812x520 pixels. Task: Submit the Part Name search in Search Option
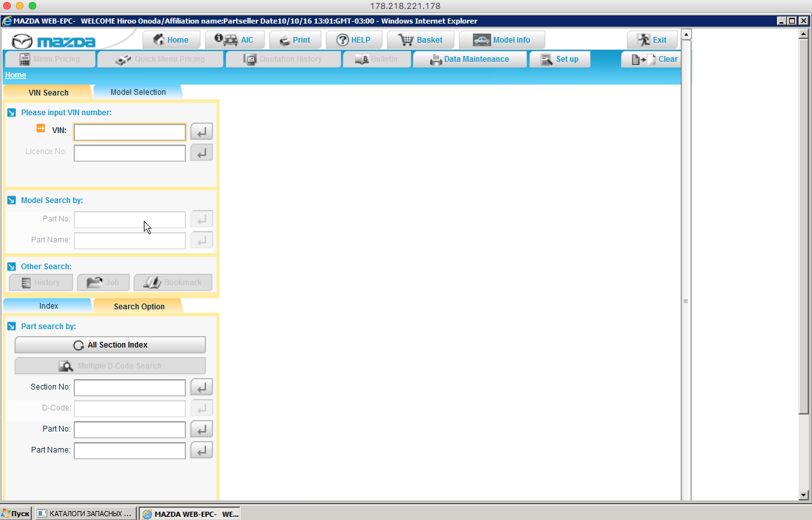pyautogui.click(x=201, y=451)
